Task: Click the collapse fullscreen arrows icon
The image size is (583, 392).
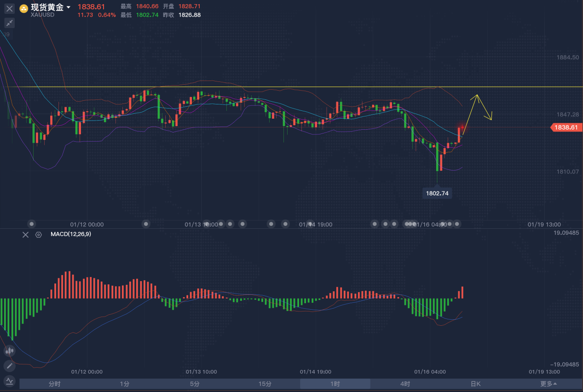Action: point(9,23)
